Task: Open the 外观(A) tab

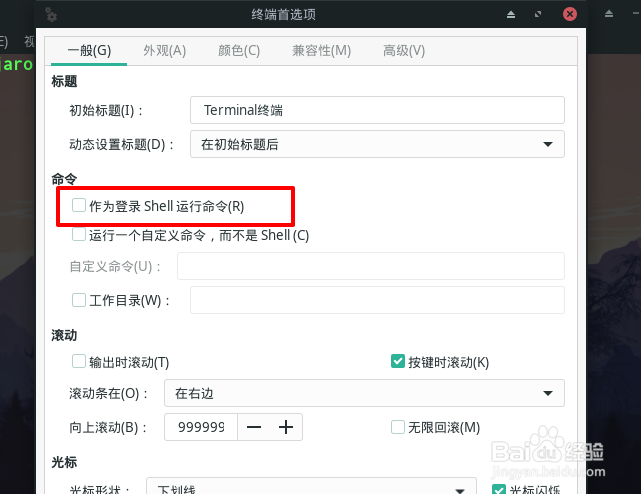Action: point(164,51)
